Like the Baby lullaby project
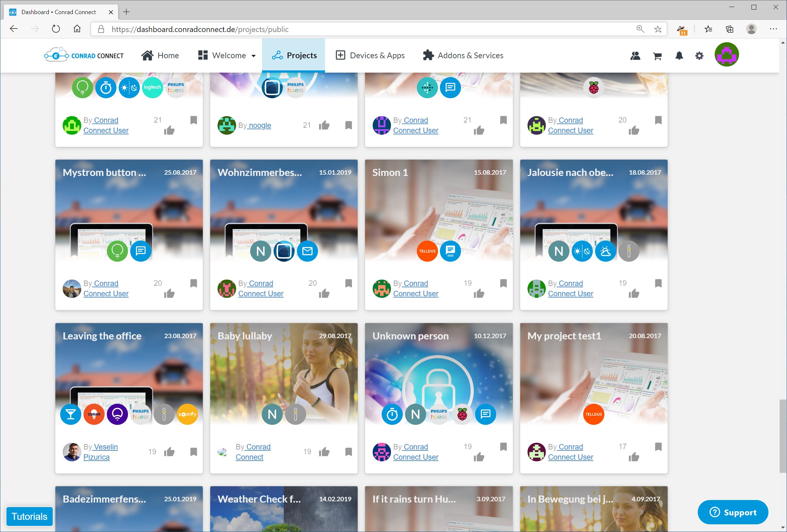This screenshot has height=532, width=787. click(x=324, y=452)
